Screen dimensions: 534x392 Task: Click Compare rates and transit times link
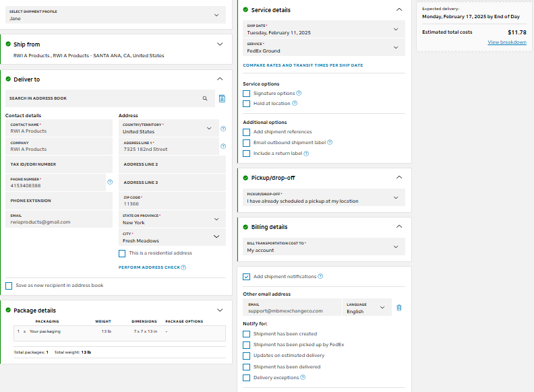click(x=303, y=65)
